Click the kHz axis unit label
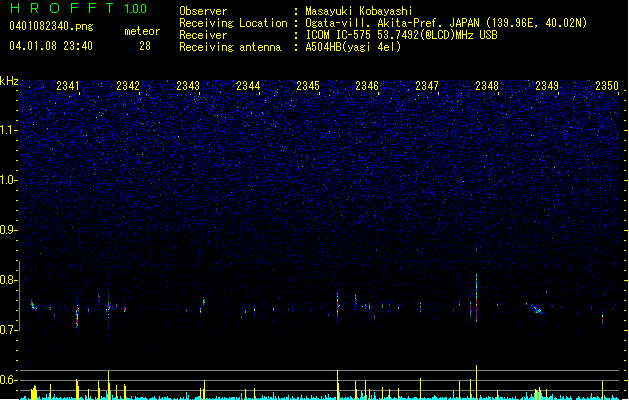Screen dimensions: 629x400 point(9,81)
